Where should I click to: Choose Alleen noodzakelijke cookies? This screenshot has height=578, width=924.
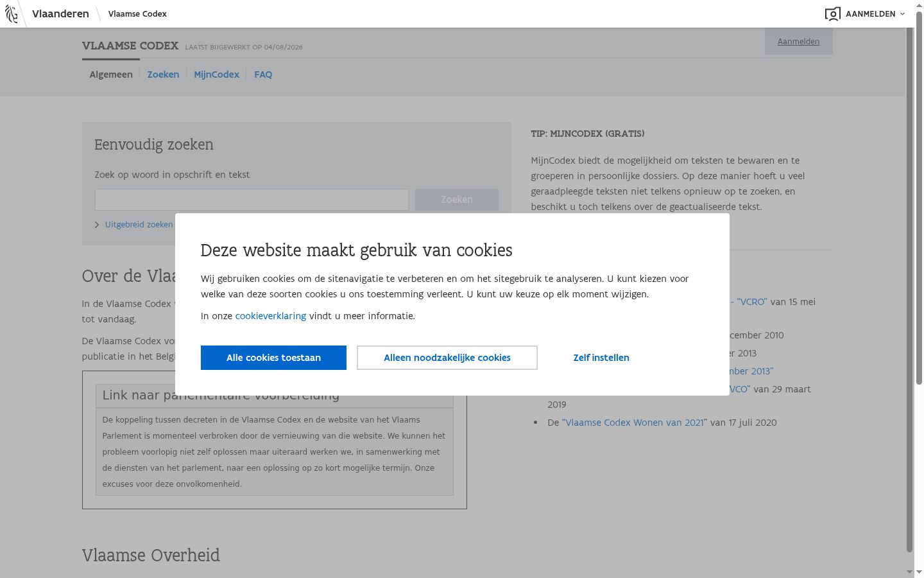point(447,358)
